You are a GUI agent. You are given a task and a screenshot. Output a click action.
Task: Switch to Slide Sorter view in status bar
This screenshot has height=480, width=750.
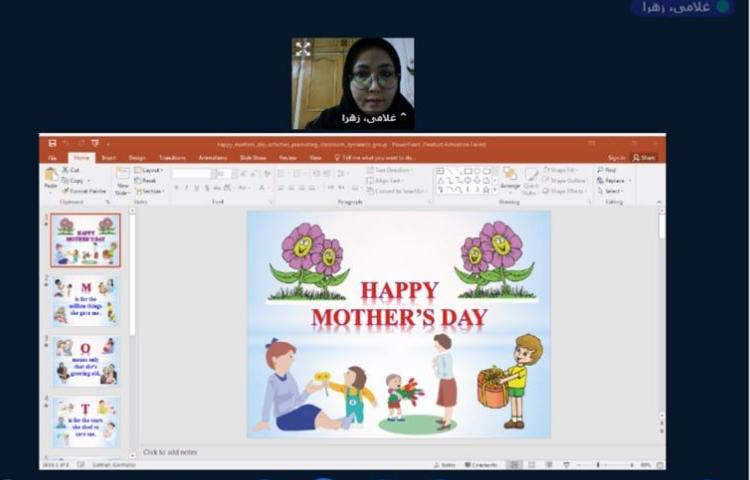[x=530, y=465]
